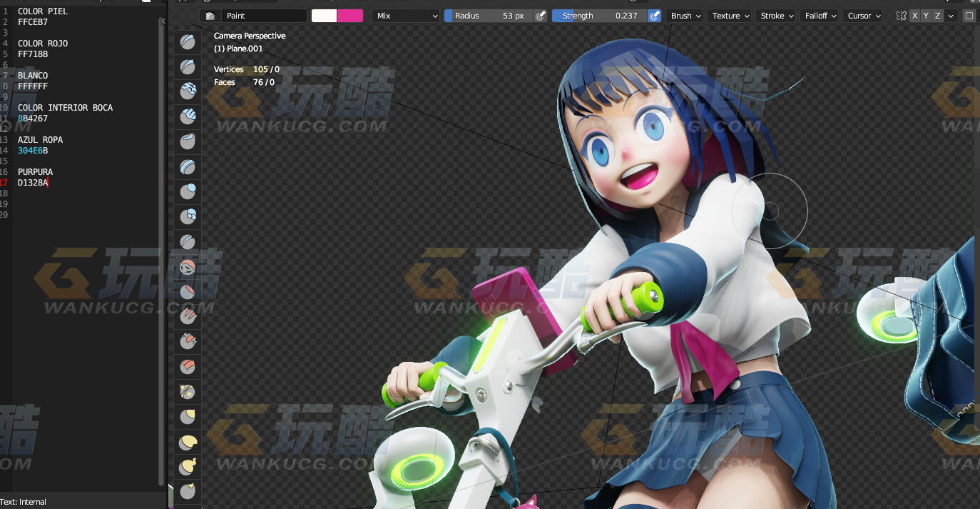Click the PURPURA text line
This screenshot has width=980, height=509.
(36, 172)
